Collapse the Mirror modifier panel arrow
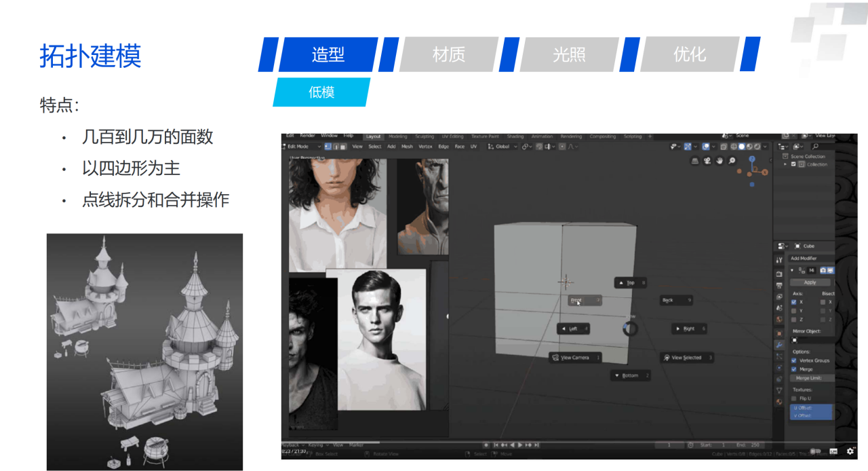 (791, 270)
